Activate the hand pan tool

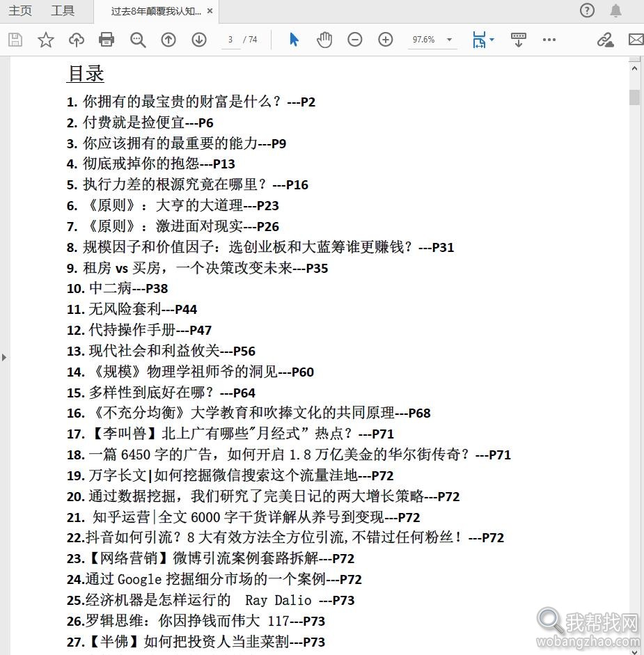tap(324, 40)
